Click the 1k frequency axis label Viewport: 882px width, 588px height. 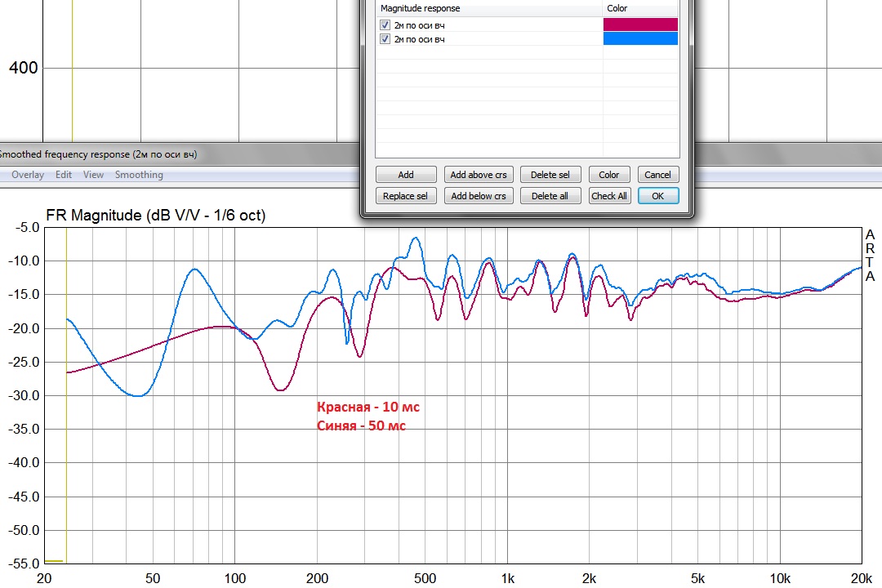point(507,578)
